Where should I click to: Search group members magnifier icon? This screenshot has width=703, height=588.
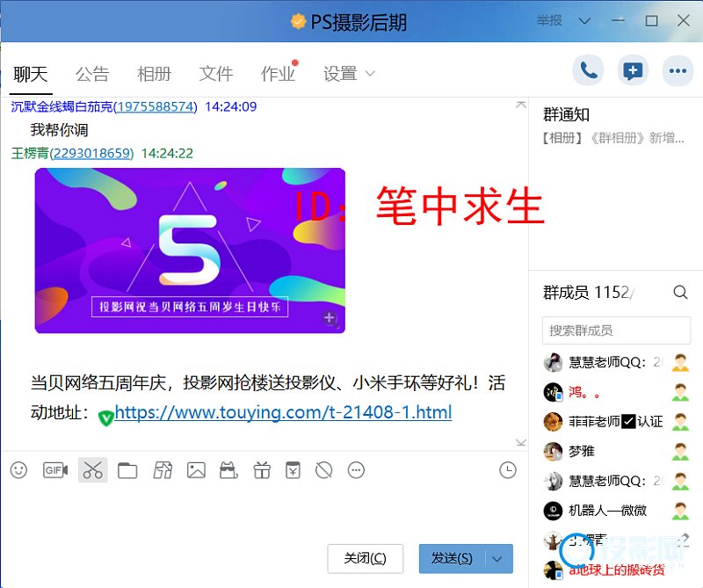680,293
